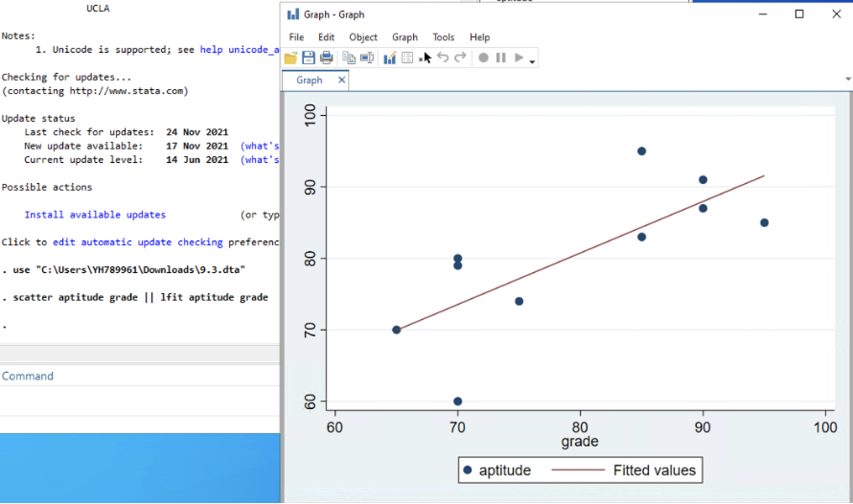Click the data point at grade 95, aptitude 85

point(764,222)
